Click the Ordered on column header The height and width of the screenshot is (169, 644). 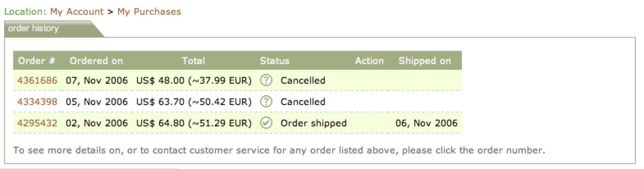(96, 61)
